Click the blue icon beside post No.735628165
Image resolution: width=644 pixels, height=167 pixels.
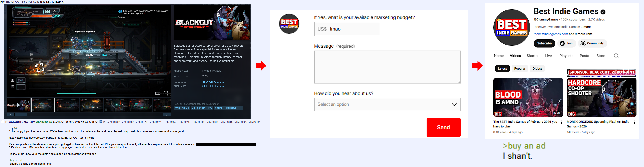[100, 122]
